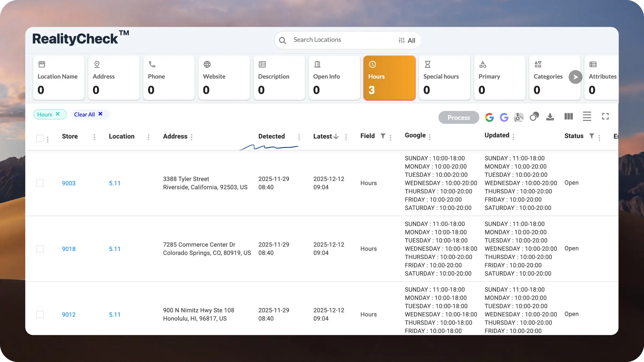Open the Field column filter

tap(383, 136)
